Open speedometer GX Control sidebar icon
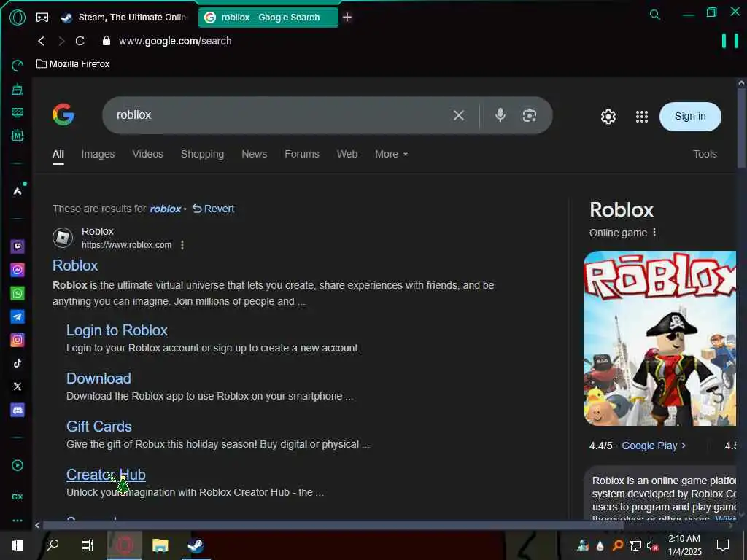The height and width of the screenshot is (560, 747). (x=18, y=65)
